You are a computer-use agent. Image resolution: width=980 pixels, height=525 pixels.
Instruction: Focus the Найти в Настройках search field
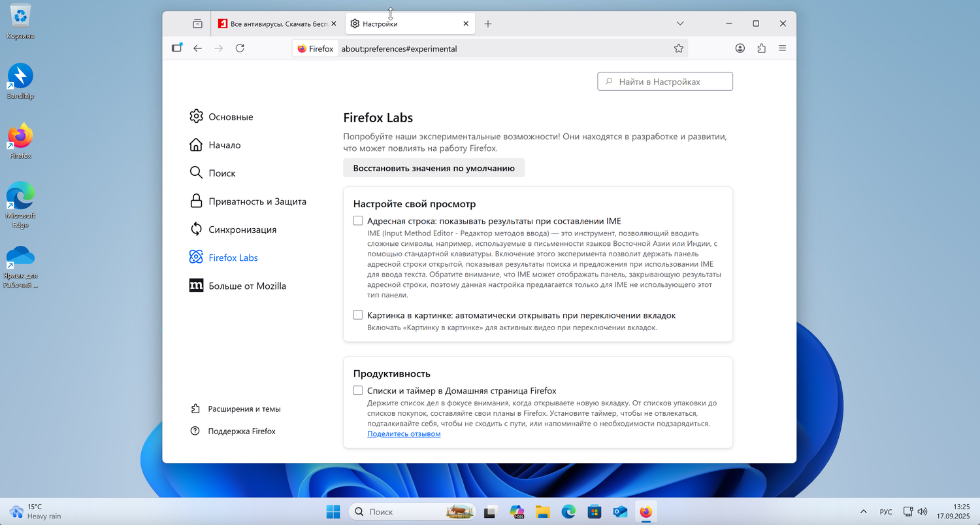click(665, 82)
